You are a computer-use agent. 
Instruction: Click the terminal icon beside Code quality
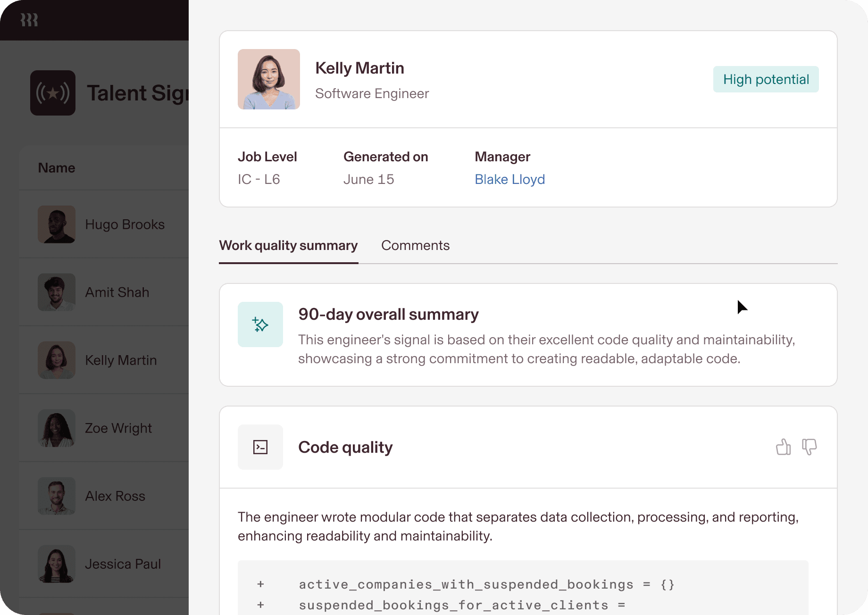click(x=260, y=447)
